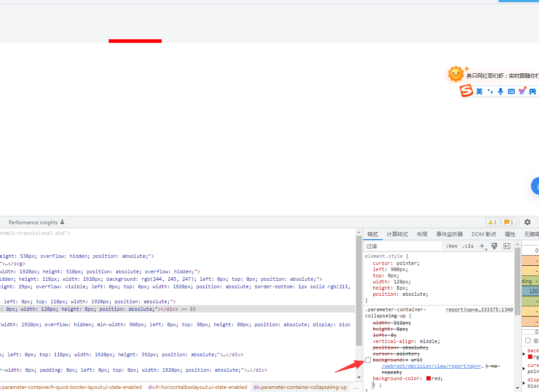Select breadcrumb div.parameter-container-collapseimg-up
The image size is (539, 392).
point(300,387)
